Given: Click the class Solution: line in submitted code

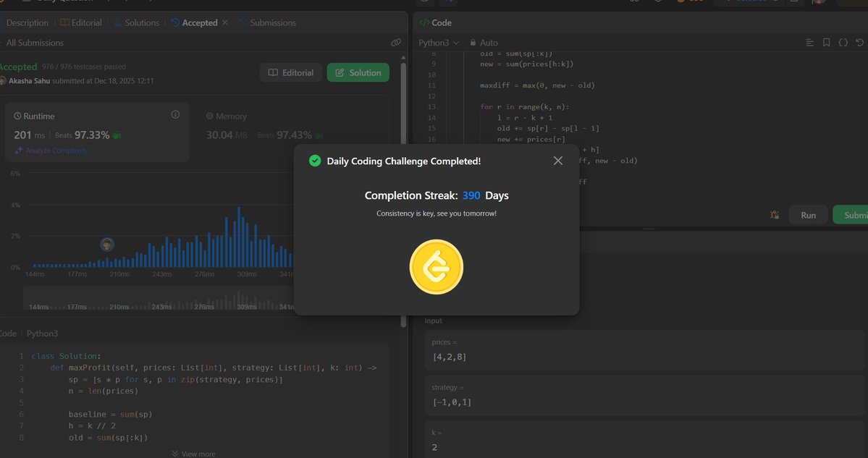Looking at the screenshot, I should pyautogui.click(x=67, y=356).
